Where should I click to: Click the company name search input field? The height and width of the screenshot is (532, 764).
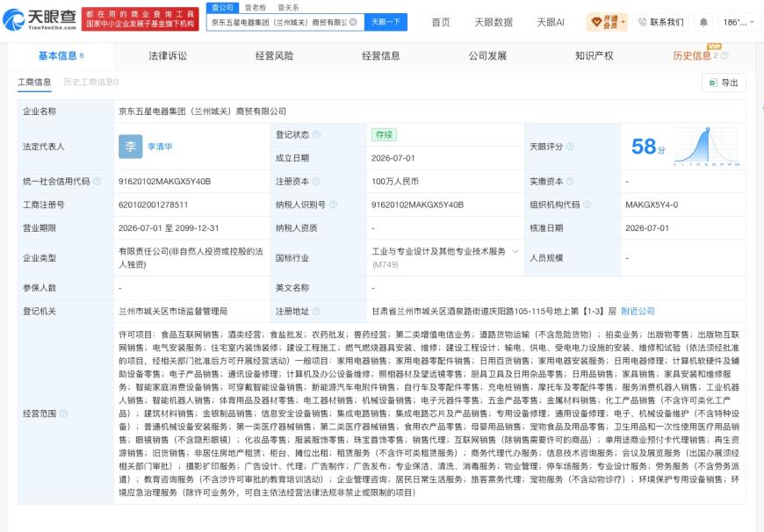pyautogui.click(x=280, y=23)
